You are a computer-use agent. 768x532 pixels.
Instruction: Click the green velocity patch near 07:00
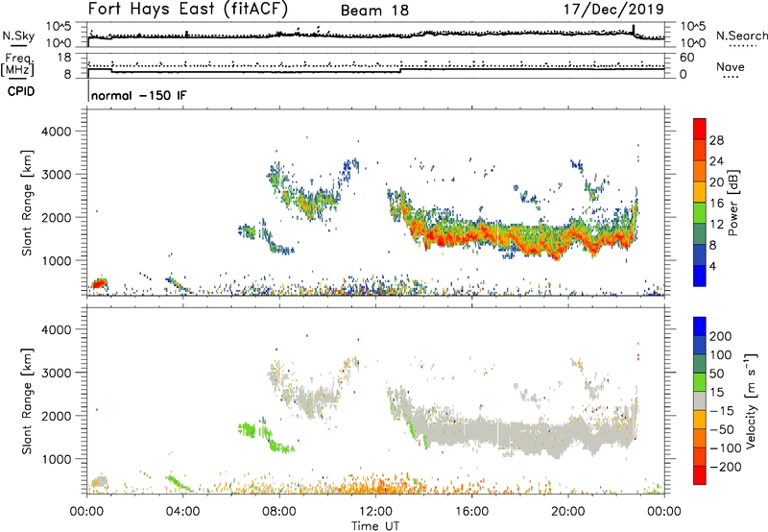pyautogui.click(x=249, y=429)
